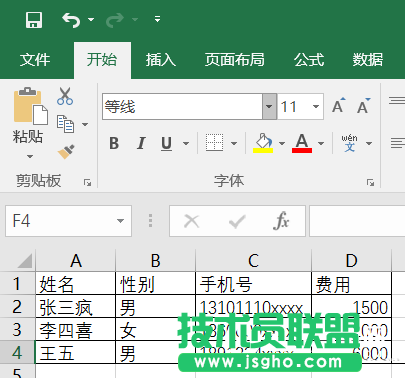Select column C header
405x378 pixels.
(253, 261)
